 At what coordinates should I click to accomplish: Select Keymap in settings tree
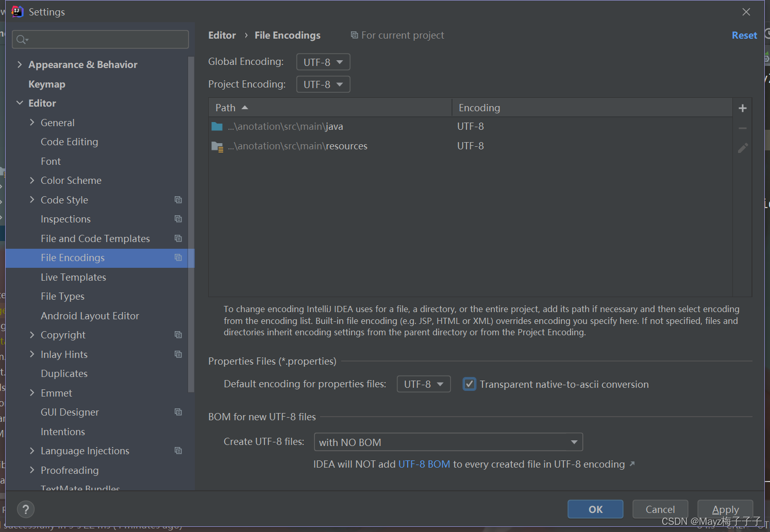coord(47,84)
